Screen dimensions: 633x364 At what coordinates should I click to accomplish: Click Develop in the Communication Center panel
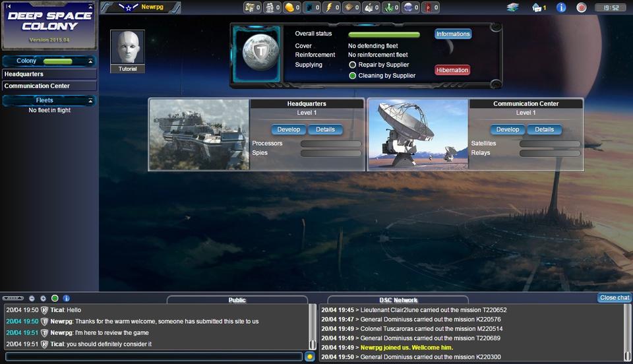point(507,129)
